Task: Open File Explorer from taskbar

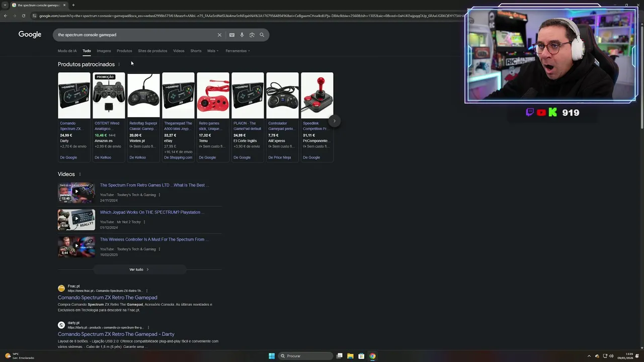Action: click(x=350, y=356)
